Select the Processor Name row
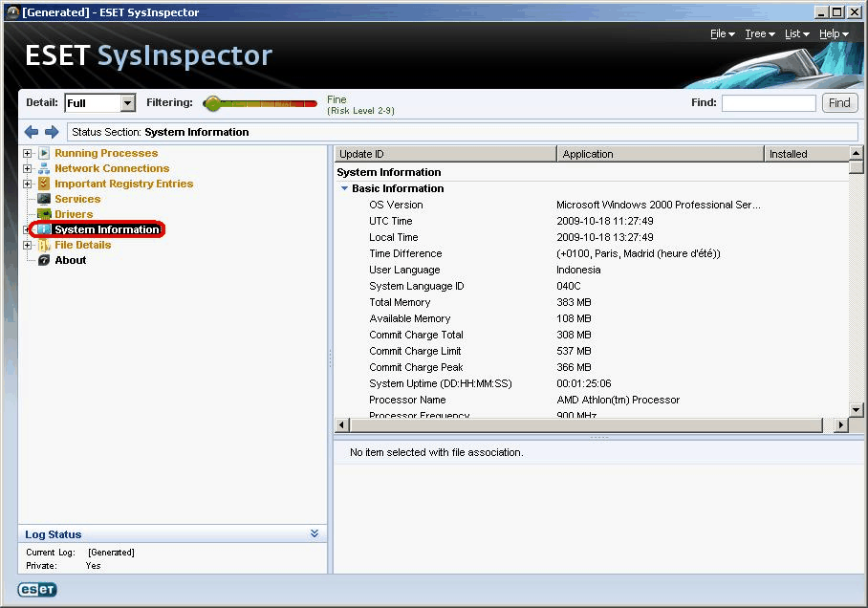This screenshot has height=608, width=868. 592,400
